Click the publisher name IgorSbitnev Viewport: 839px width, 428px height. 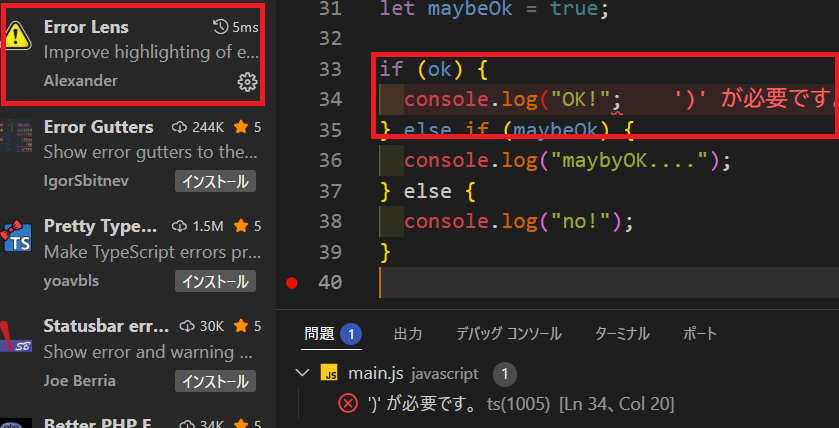coord(86,181)
